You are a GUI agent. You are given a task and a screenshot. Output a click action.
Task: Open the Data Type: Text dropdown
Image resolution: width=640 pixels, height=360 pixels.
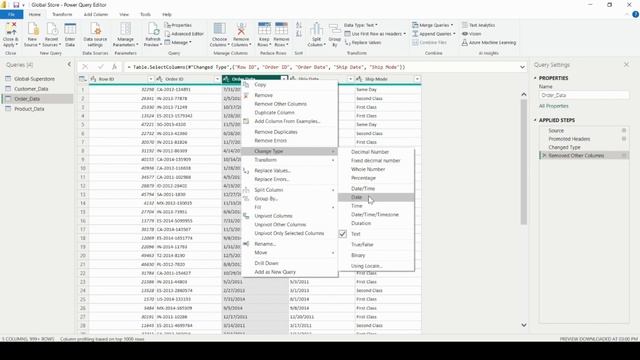click(x=361, y=25)
